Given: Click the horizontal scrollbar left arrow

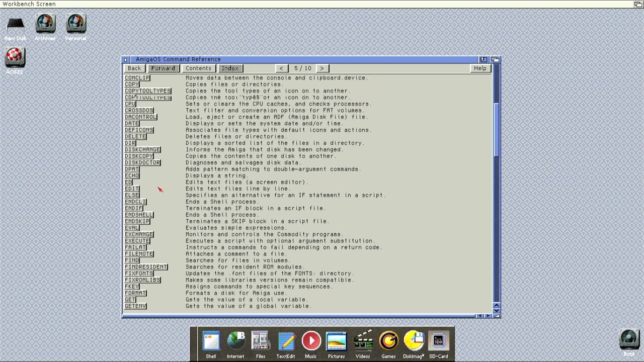Looking at the screenshot, I should click(x=479, y=316).
